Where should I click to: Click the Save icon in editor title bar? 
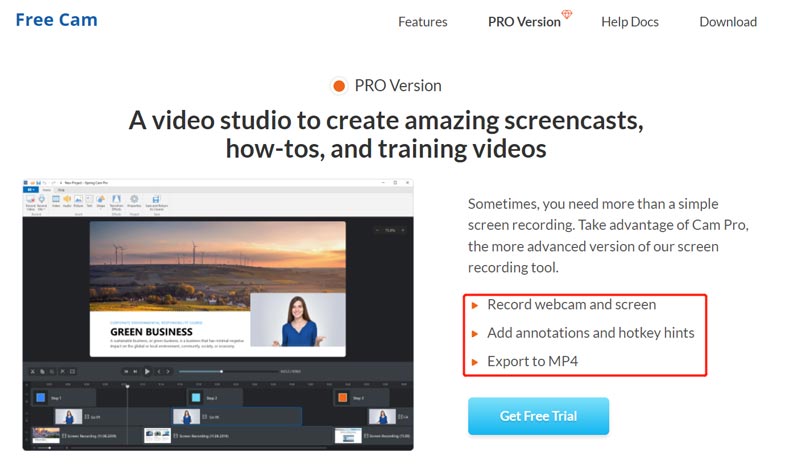38,183
